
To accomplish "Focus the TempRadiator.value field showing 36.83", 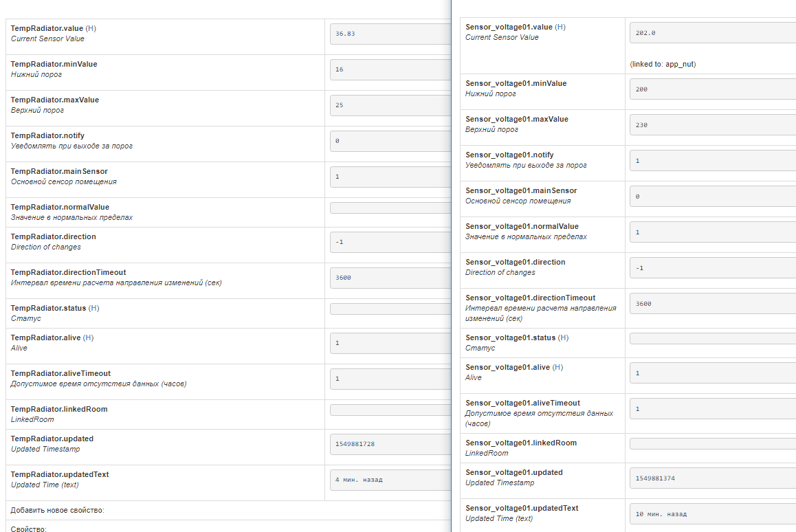I will [x=390, y=34].
